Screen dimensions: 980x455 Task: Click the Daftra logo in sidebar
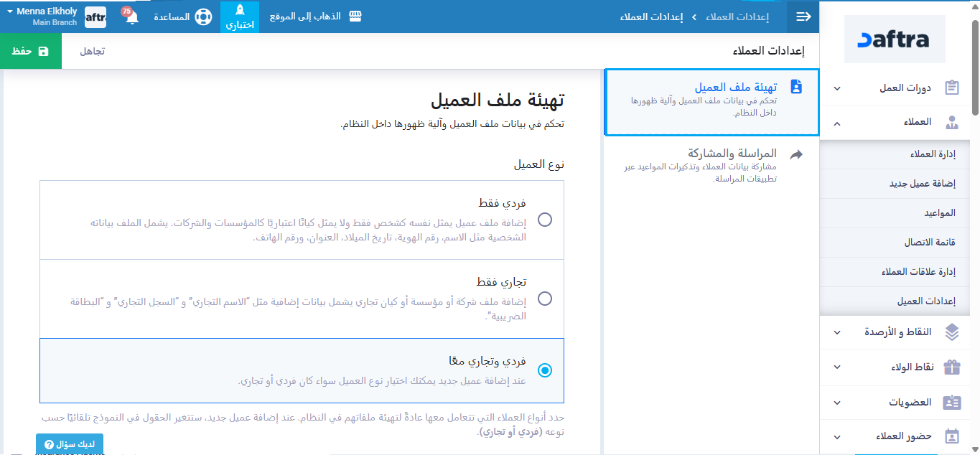click(893, 40)
